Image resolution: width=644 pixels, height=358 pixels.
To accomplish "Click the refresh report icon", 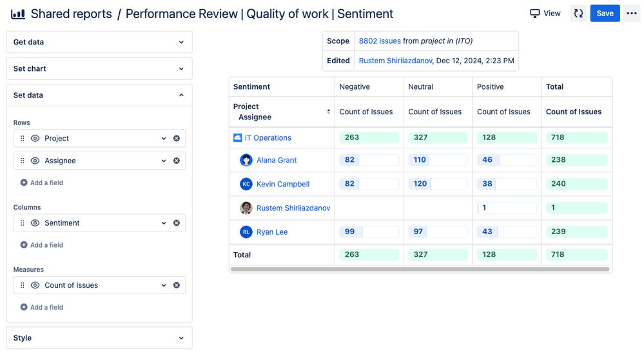I will click(578, 14).
